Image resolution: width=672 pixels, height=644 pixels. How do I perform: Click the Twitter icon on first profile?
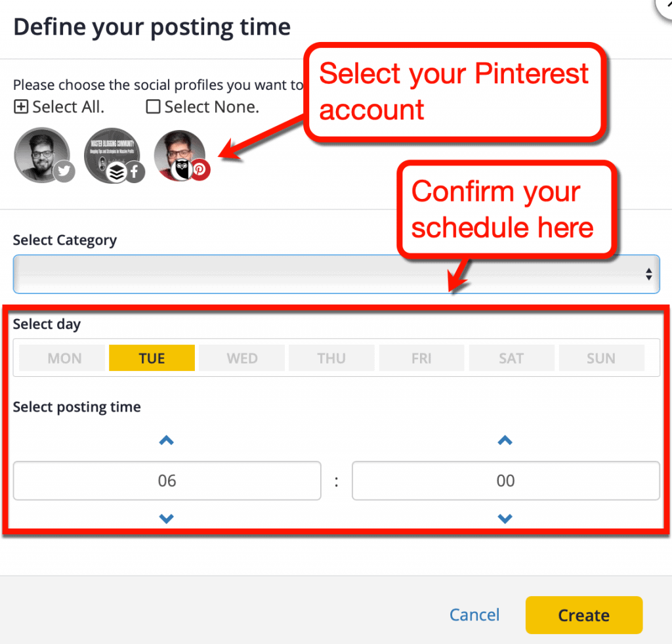(x=64, y=171)
